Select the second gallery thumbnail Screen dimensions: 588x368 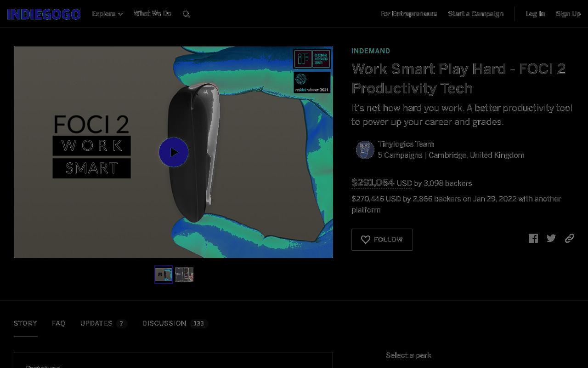[184, 275]
